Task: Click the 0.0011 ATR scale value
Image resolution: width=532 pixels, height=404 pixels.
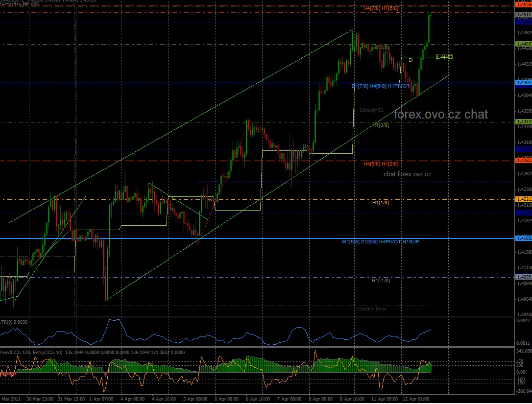Action: 523,343
